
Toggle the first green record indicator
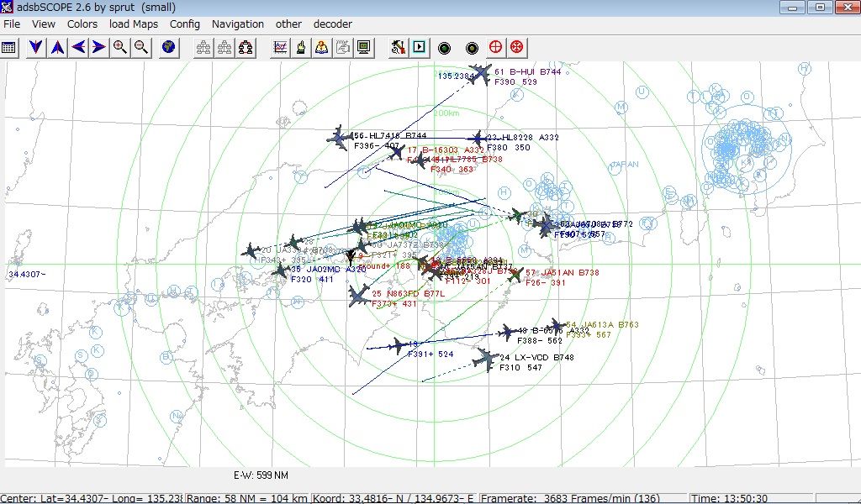pos(443,48)
